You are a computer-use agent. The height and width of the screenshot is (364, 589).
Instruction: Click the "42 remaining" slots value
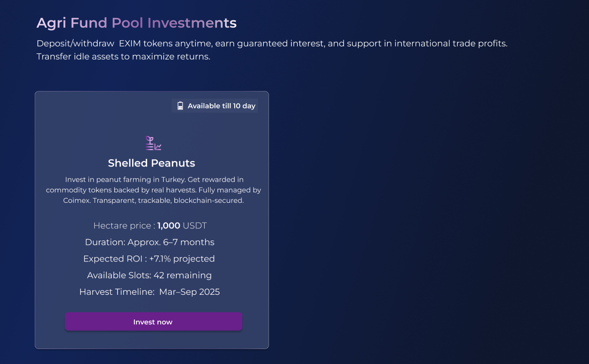[x=182, y=275]
